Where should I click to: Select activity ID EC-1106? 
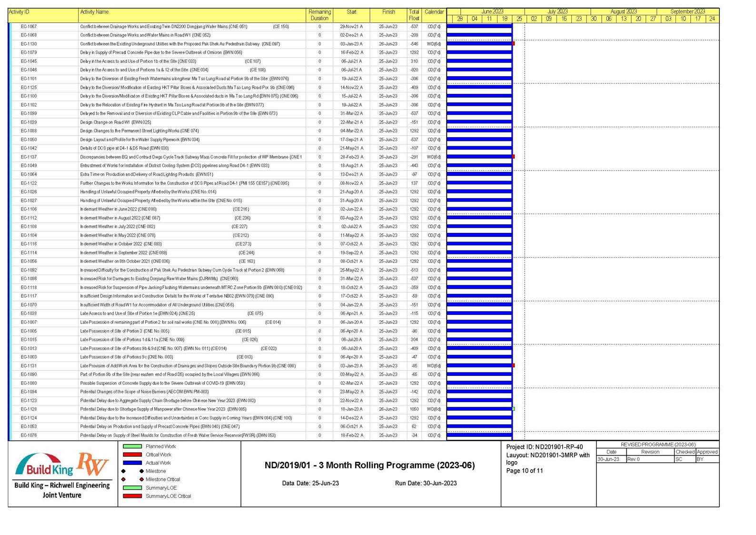point(29,209)
